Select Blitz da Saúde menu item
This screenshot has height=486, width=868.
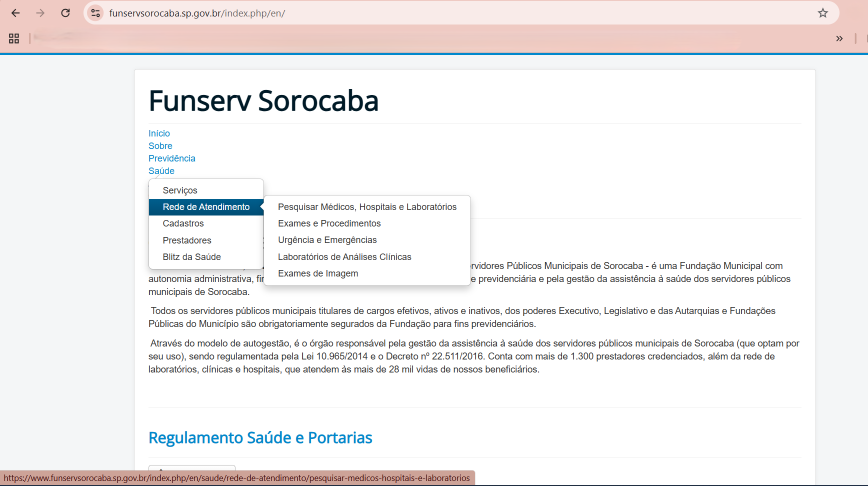tap(206, 257)
